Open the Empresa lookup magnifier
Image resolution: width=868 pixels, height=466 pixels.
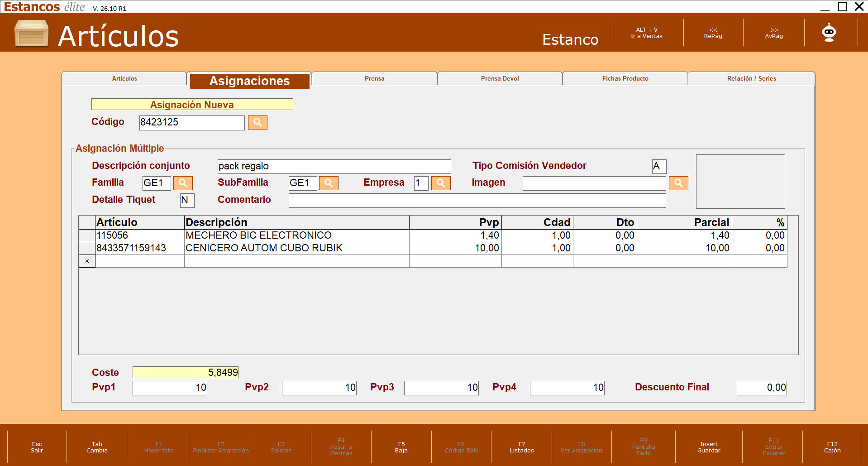click(x=441, y=183)
